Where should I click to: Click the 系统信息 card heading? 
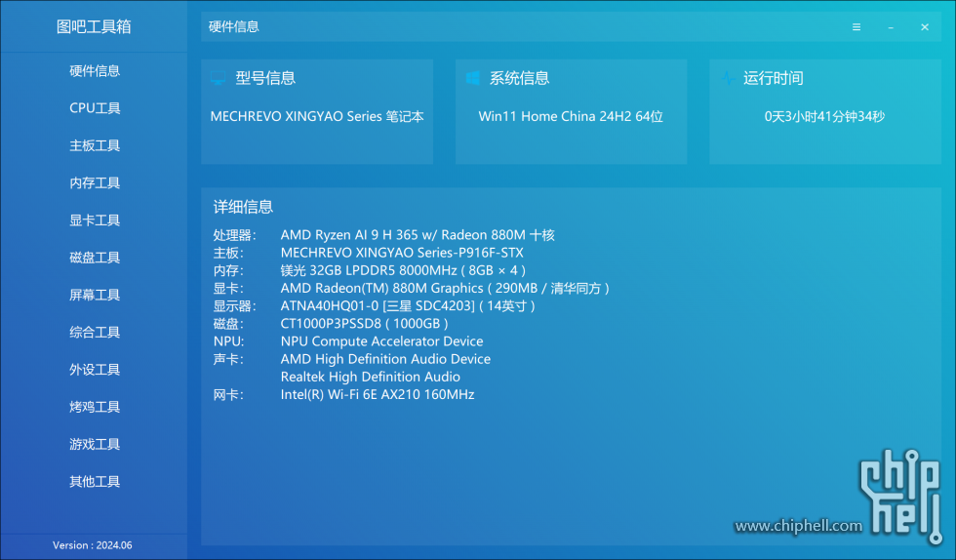(x=519, y=78)
